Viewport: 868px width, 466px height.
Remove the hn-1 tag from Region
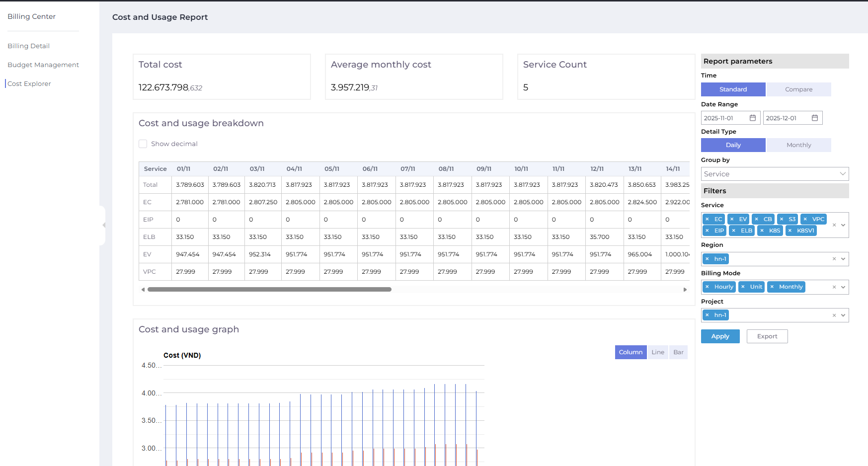click(x=707, y=259)
